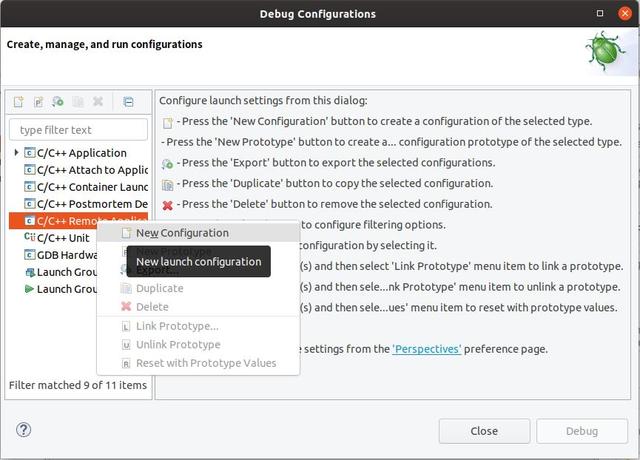Click the red X icon beside Delete instruction
This screenshot has height=460, width=640.
point(168,205)
